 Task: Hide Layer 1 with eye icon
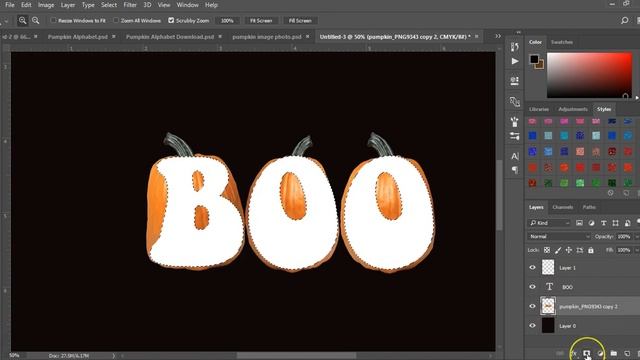pos(532,267)
